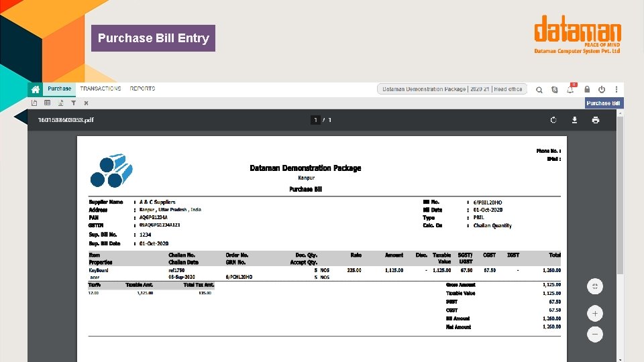Click the chart report toolbar icon
The image size is (644, 362).
60,103
